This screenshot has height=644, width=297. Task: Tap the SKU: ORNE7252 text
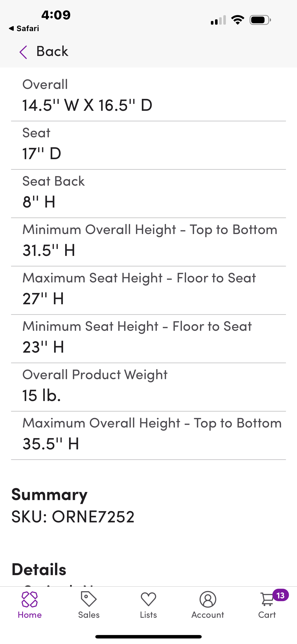click(x=73, y=517)
